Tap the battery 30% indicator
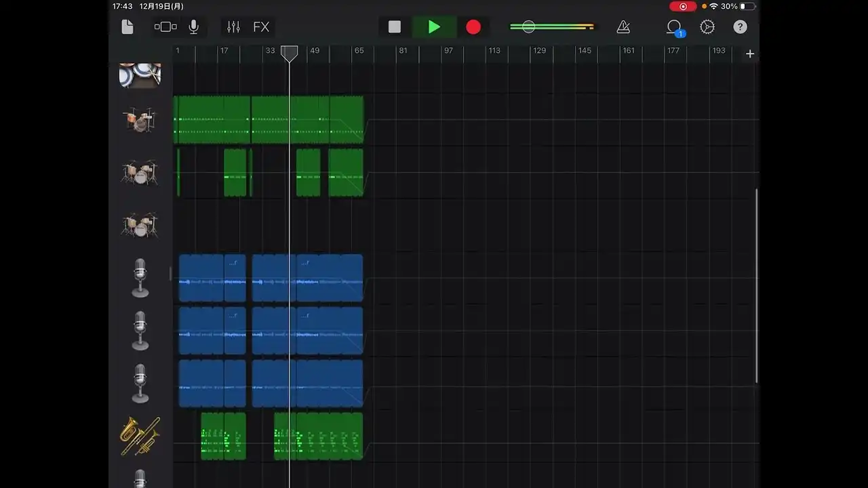868x488 pixels. (738, 6)
